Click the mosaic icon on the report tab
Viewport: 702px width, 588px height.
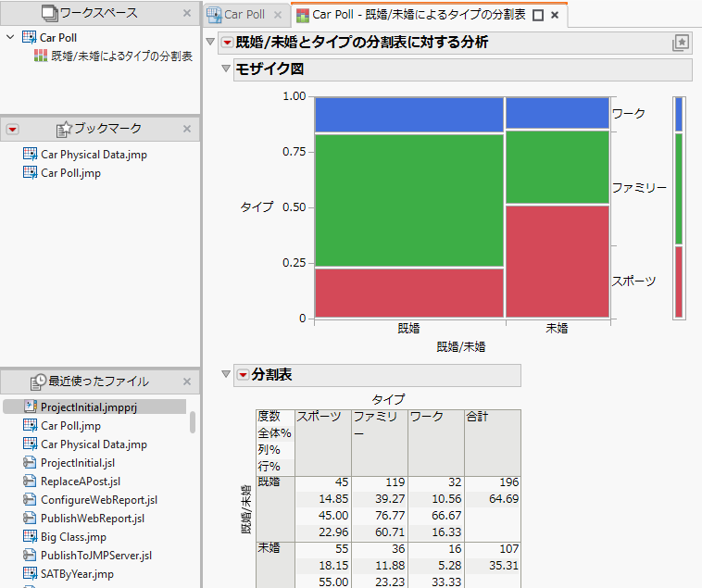click(x=303, y=15)
